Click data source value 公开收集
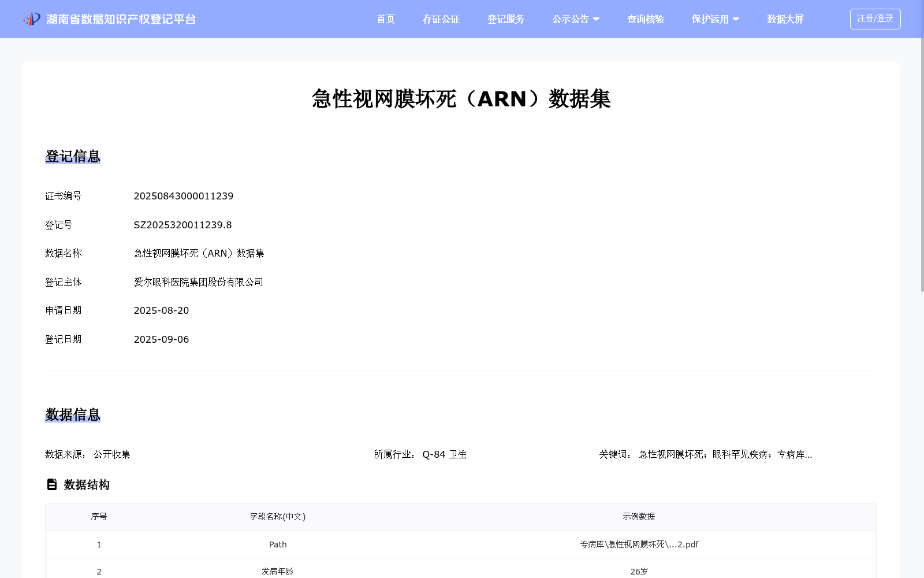This screenshot has height=578, width=924. click(112, 454)
